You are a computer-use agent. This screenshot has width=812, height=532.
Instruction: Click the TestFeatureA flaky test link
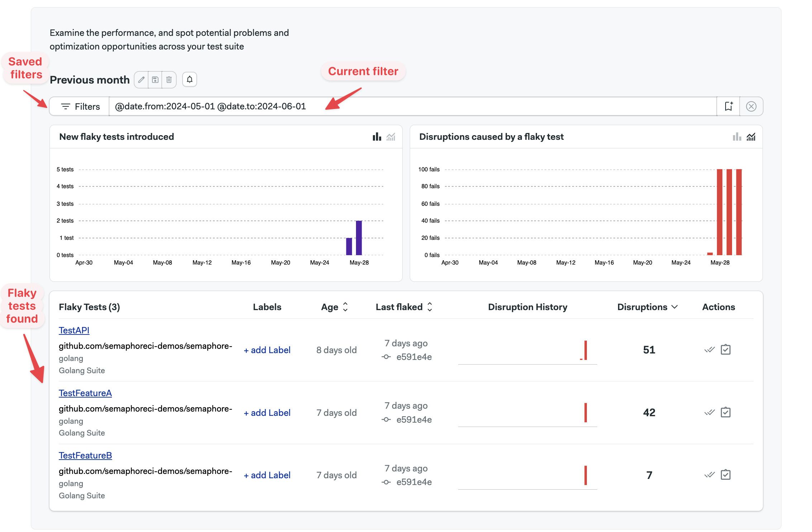(85, 392)
